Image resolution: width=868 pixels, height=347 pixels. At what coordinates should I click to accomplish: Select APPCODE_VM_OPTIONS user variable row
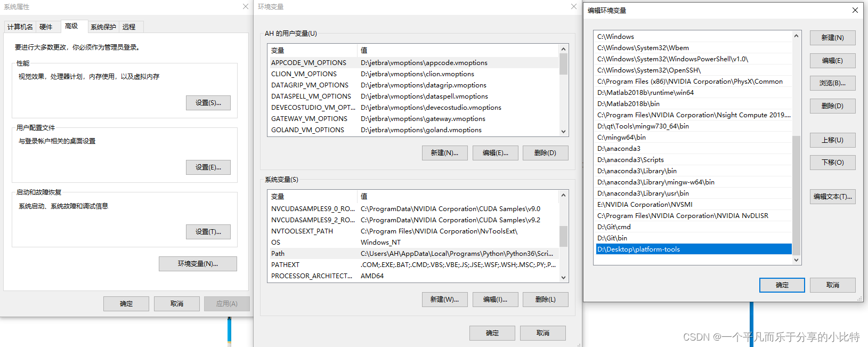tap(413, 62)
